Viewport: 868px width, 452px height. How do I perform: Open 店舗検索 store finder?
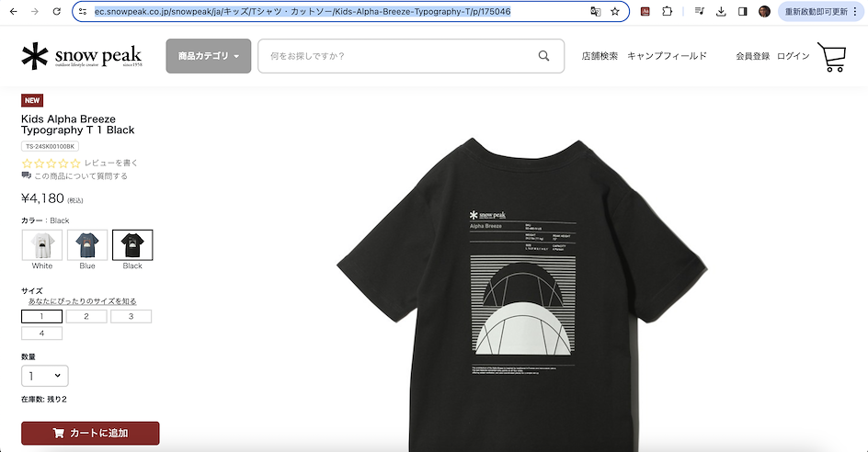600,56
